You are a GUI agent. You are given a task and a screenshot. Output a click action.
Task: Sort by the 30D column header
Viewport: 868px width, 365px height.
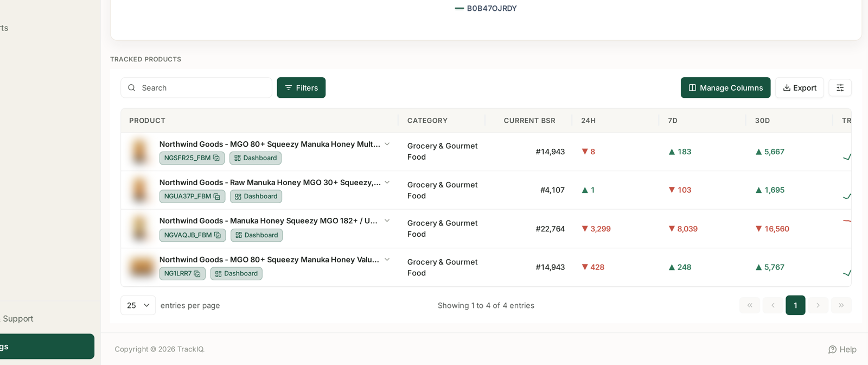[762, 121]
